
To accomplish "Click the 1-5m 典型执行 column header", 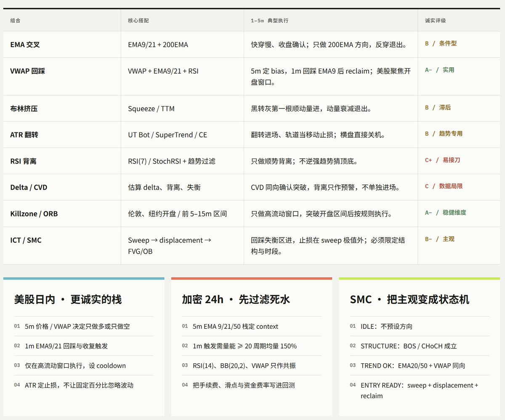I will [x=269, y=21].
